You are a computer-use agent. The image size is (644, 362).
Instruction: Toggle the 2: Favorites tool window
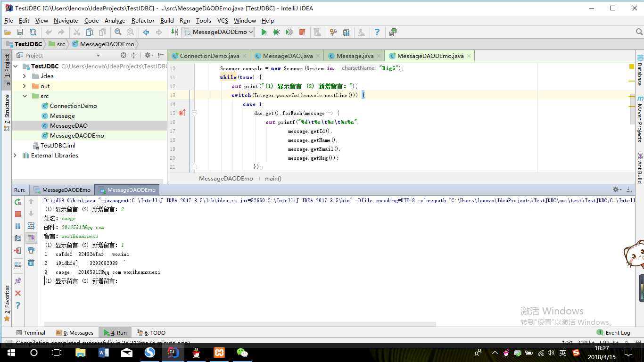pos(7,303)
